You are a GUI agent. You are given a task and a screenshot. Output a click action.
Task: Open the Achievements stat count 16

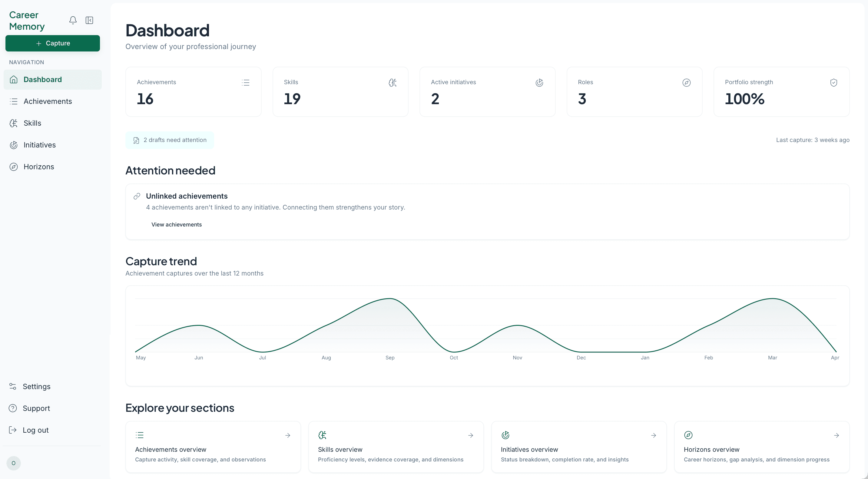point(145,99)
